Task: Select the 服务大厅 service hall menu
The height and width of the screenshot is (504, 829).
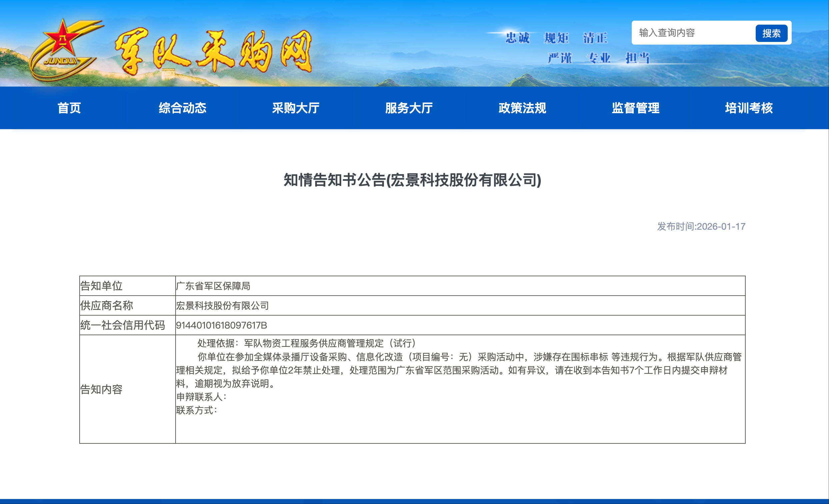Action: coord(409,108)
